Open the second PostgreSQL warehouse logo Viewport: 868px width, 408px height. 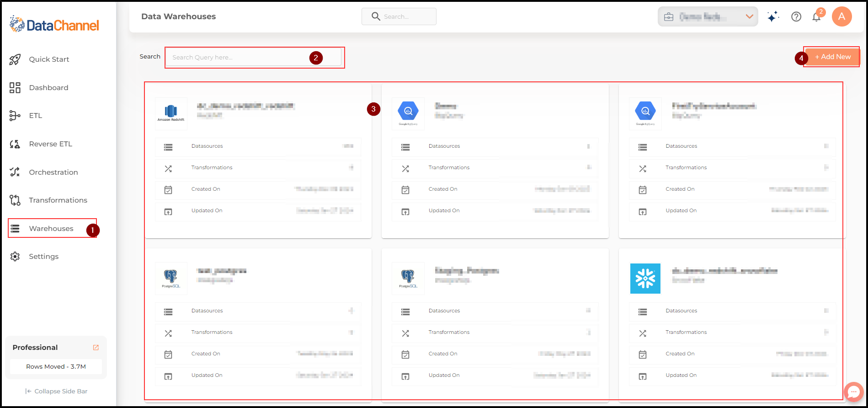pyautogui.click(x=408, y=278)
